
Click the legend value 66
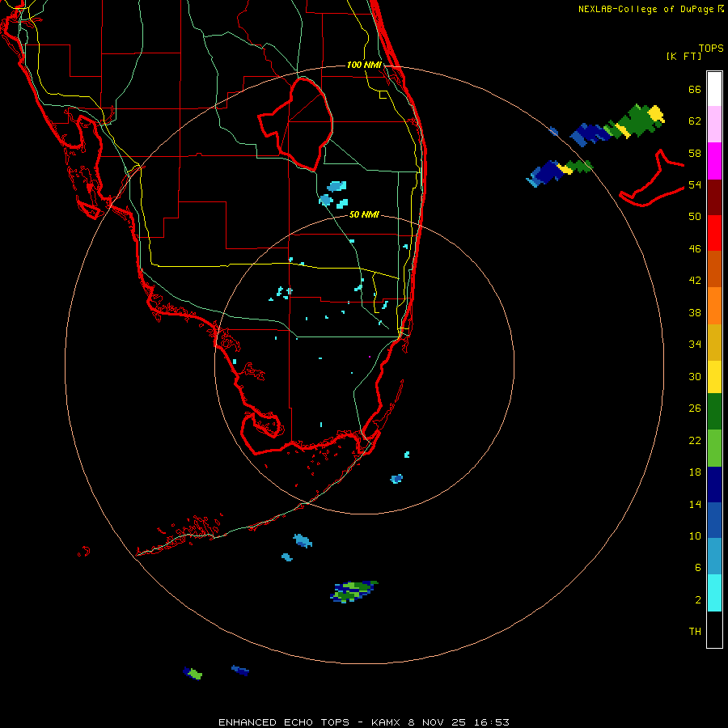[x=695, y=90]
